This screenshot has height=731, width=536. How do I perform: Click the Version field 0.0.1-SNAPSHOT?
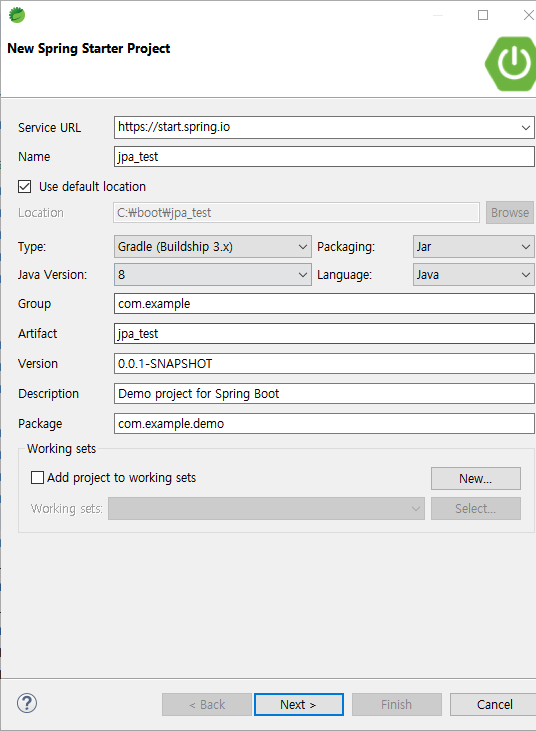click(324, 364)
